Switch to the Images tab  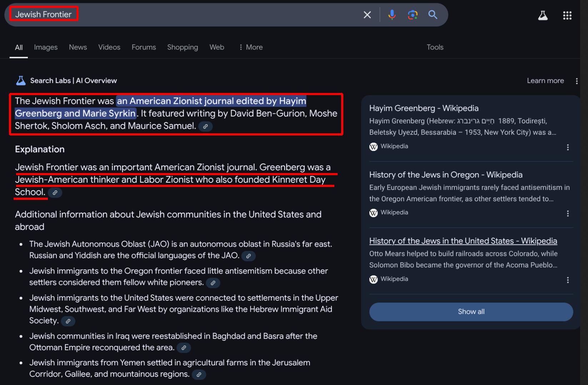(x=46, y=47)
